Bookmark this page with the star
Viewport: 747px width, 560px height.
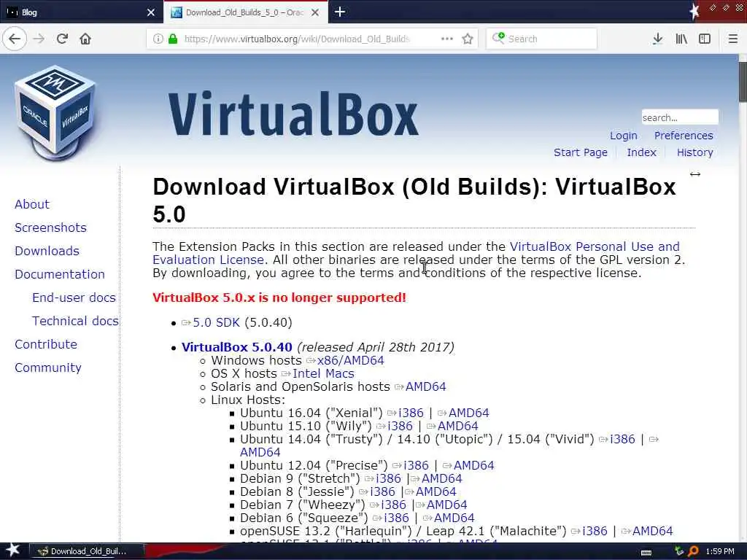(x=468, y=39)
